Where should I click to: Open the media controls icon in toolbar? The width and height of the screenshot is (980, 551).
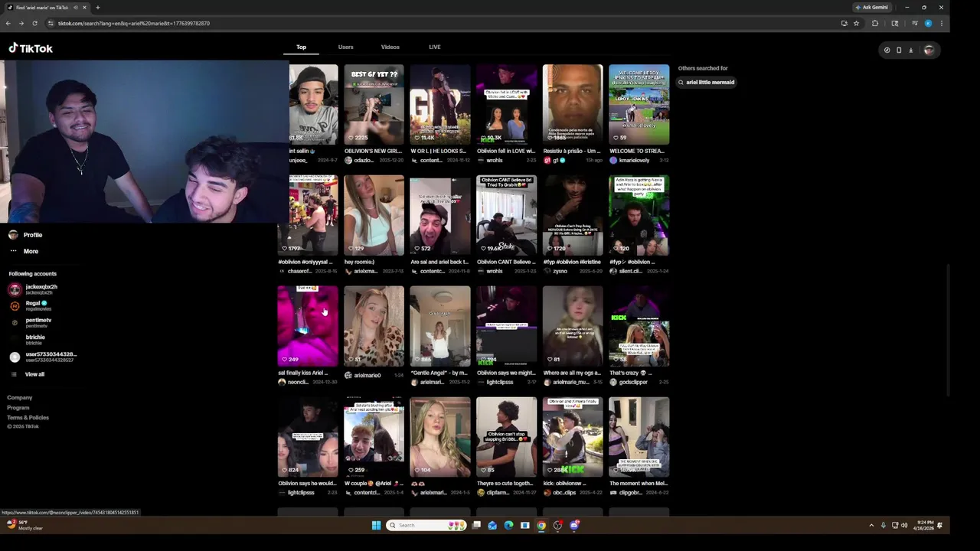click(x=914, y=23)
